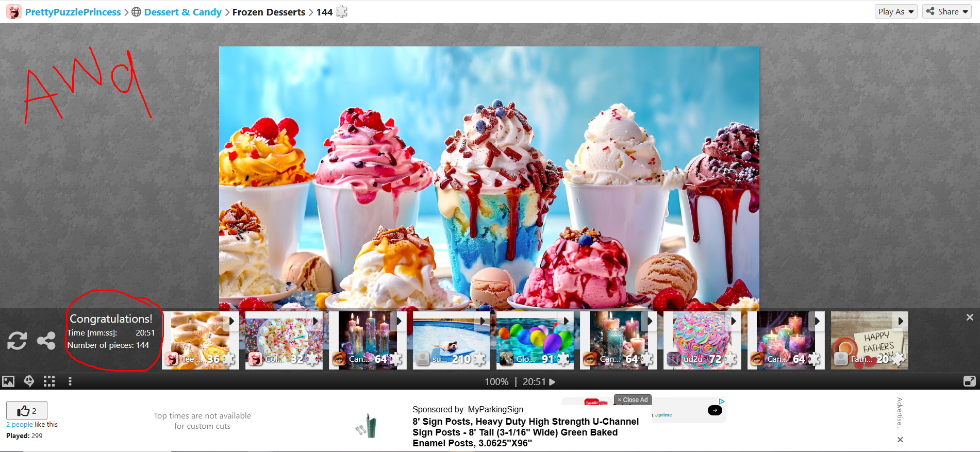This screenshot has width=980, height=452.
Task: Open the Glo... 91-piece balloons puzzle
Action: (x=535, y=340)
